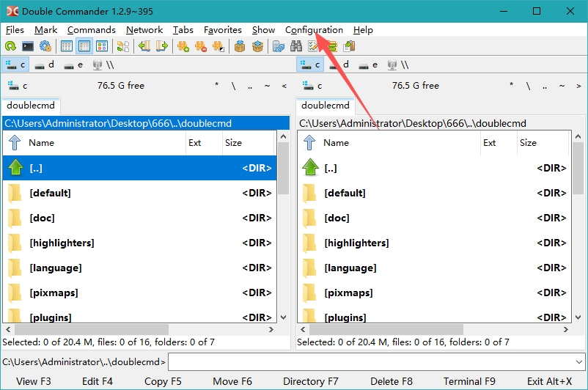Image resolution: width=588 pixels, height=390 pixels.
Task: Click the green Refresh toolbar icon
Action: (x=10, y=46)
